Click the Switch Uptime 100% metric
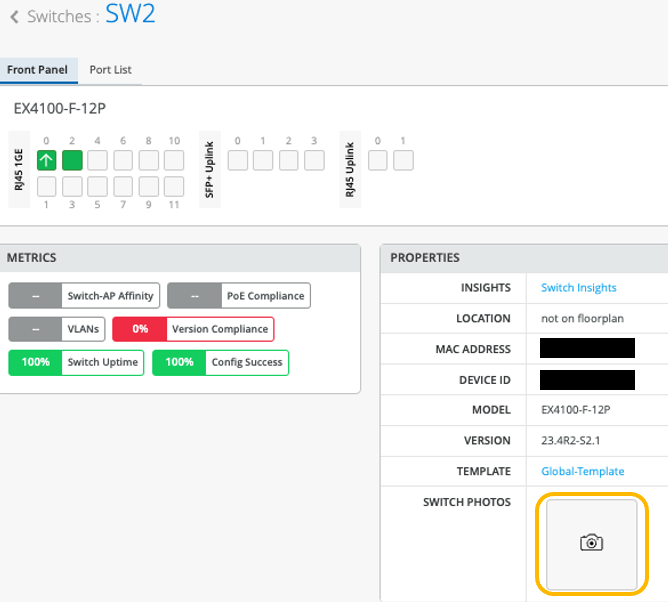The image size is (668, 602). tap(76, 362)
